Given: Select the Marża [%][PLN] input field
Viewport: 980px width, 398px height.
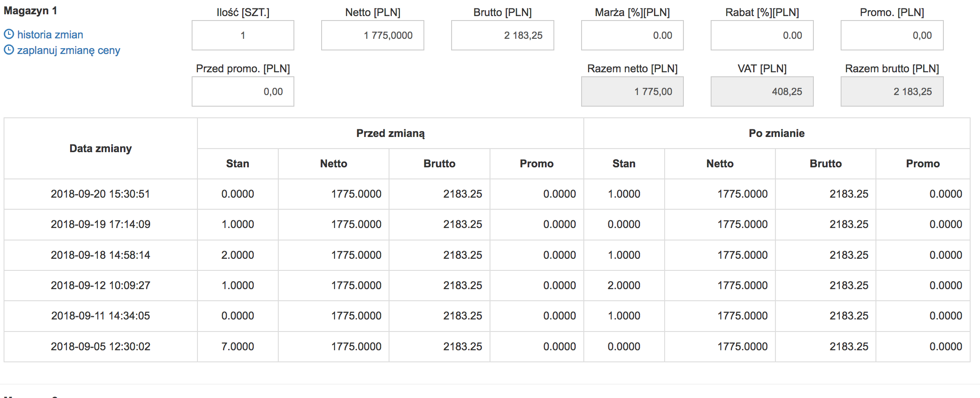Looking at the screenshot, I should pos(632,35).
